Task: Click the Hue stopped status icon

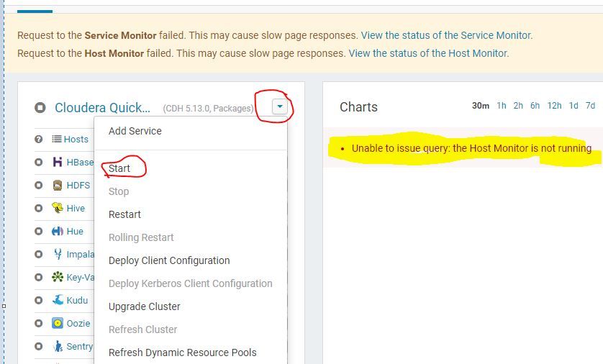Action: pos(38,232)
